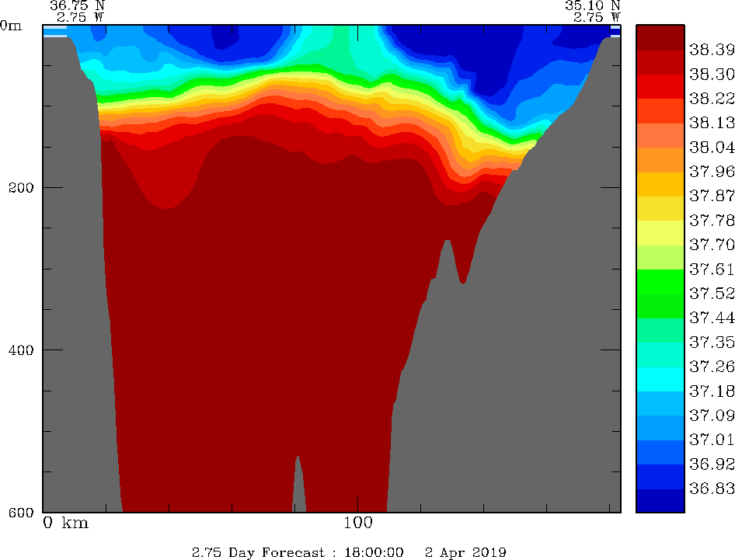
Task: Select the 37.09 colorbar value
Action: pos(712,416)
